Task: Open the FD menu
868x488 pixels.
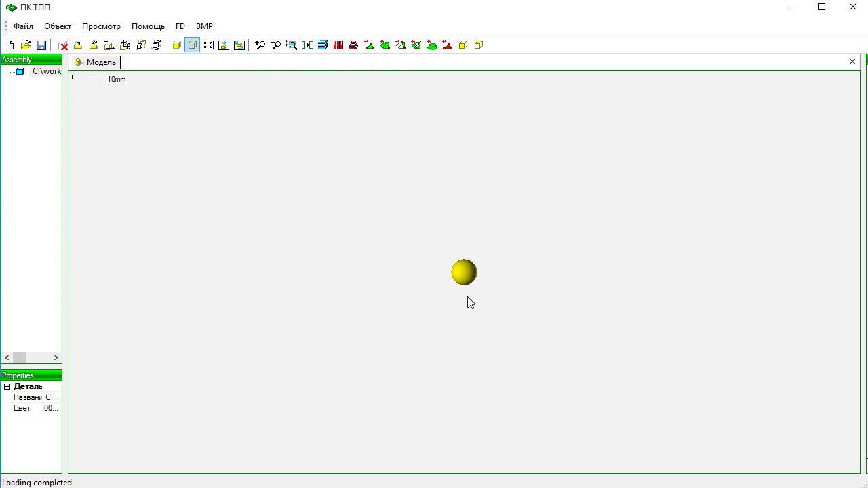Action: tap(180, 26)
